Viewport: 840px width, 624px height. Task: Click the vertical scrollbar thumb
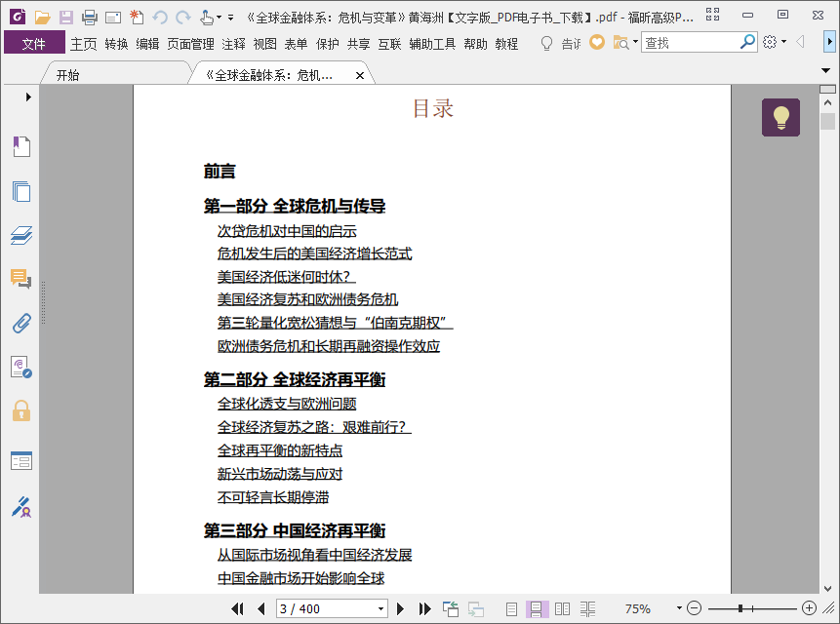(827, 121)
